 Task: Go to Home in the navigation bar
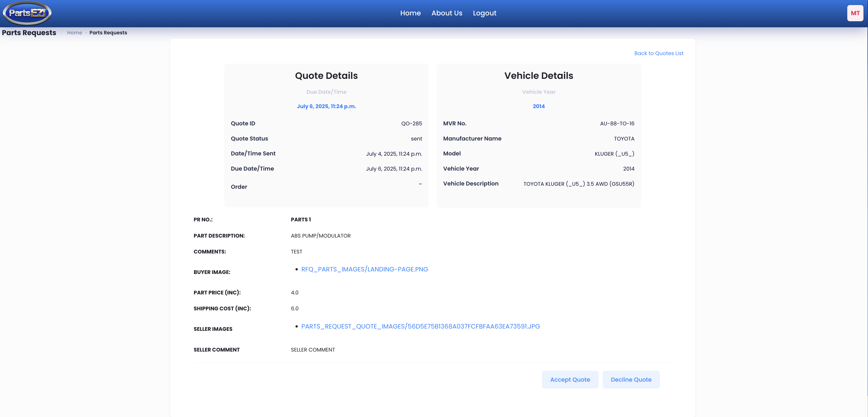[410, 13]
